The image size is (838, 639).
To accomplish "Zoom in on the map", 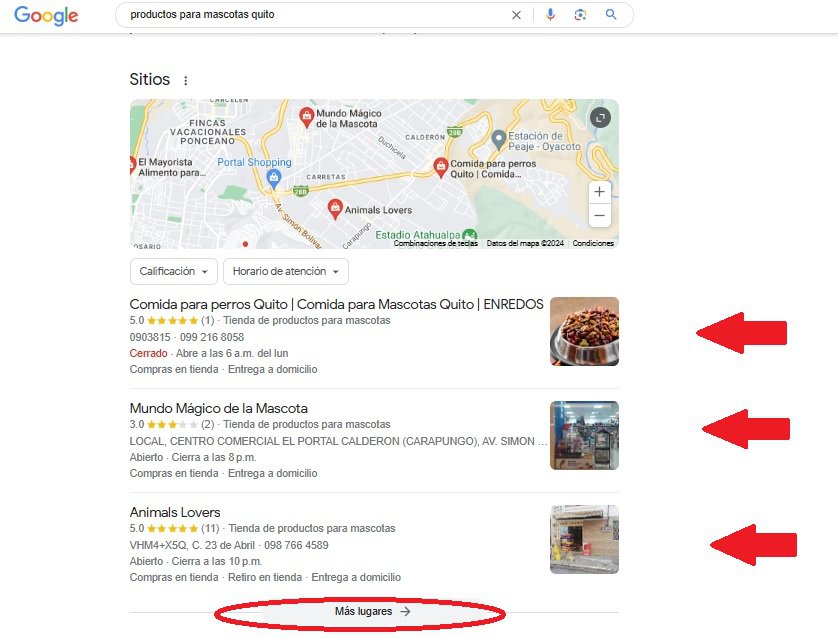I will click(x=600, y=192).
